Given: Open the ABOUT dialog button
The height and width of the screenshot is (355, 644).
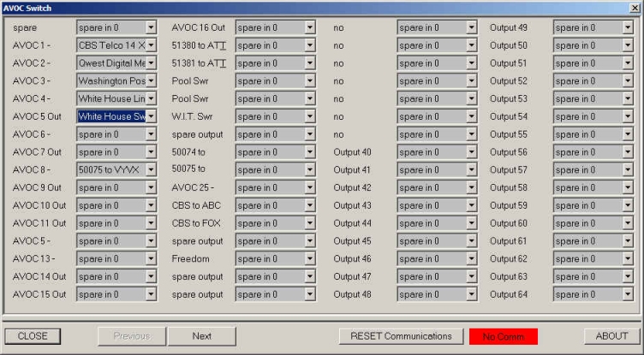Looking at the screenshot, I should click(611, 336).
